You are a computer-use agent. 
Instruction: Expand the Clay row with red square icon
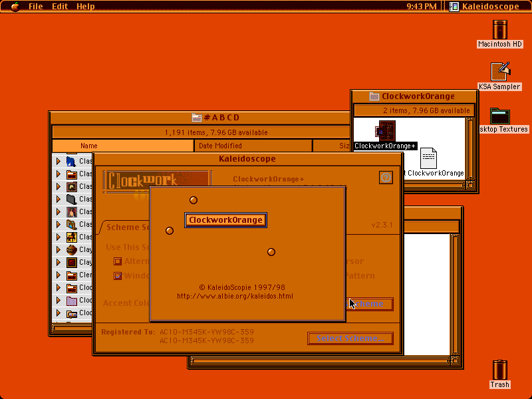59,262
